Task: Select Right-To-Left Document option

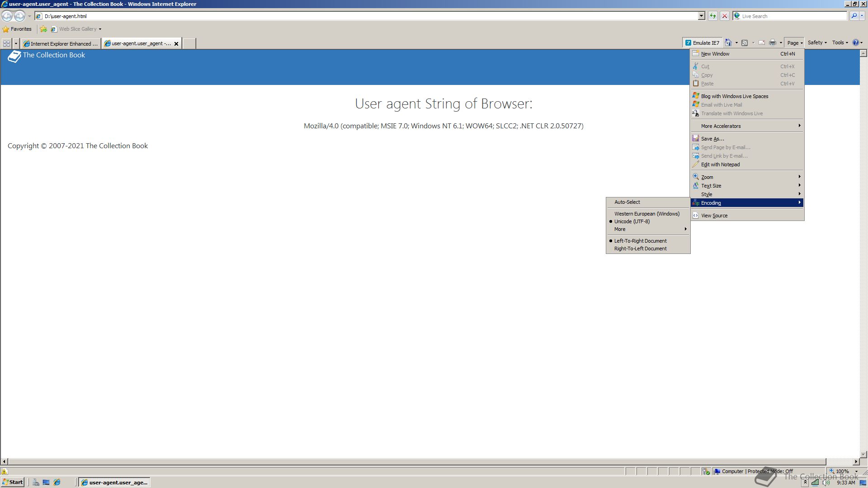Action: coord(648,249)
